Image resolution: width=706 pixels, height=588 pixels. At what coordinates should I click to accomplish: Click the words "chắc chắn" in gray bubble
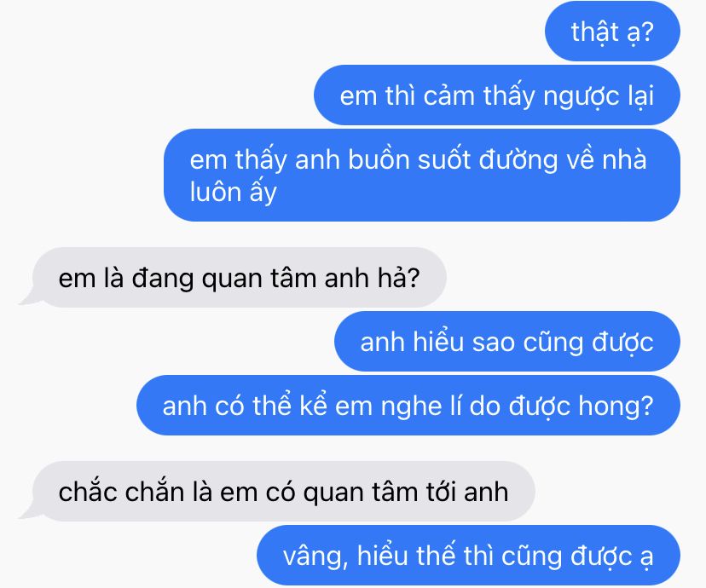121,491
